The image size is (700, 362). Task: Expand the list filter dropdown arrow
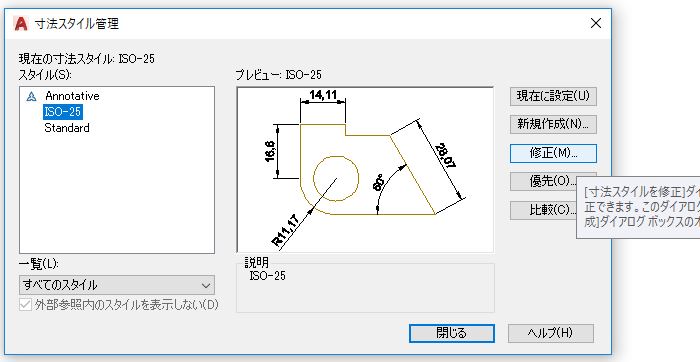pos(205,286)
